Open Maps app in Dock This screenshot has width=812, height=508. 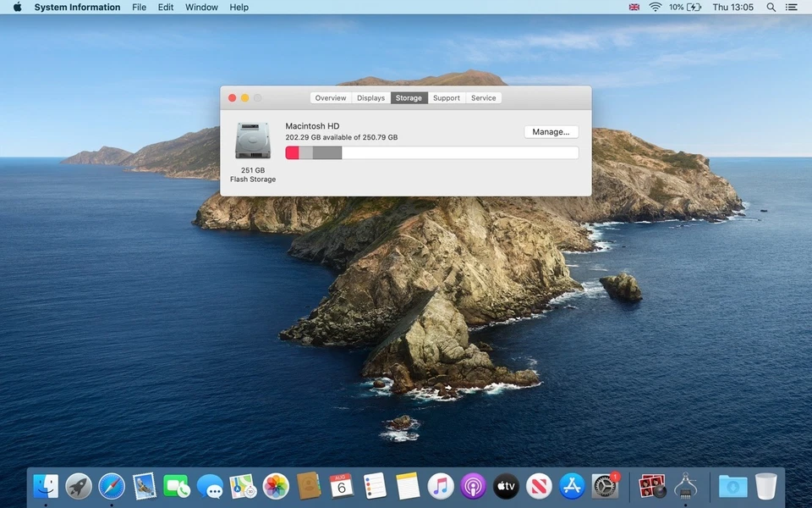243,487
